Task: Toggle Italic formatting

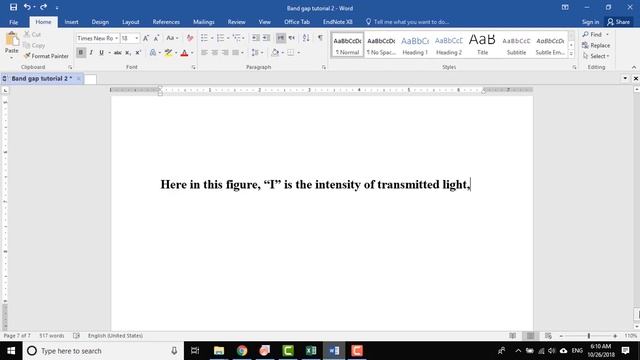Action: [91, 53]
